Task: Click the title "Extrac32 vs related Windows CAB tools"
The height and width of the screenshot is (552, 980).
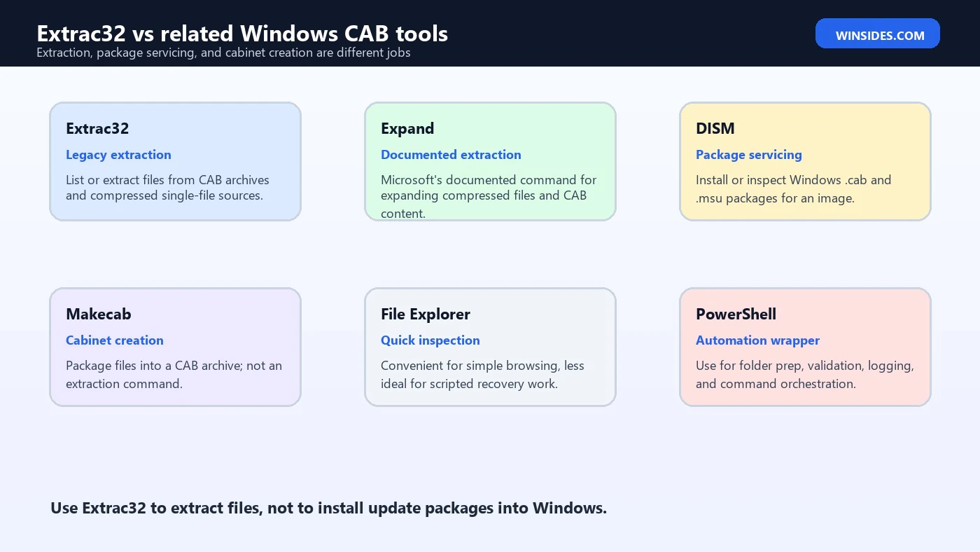Action: [x=242, y=33]
